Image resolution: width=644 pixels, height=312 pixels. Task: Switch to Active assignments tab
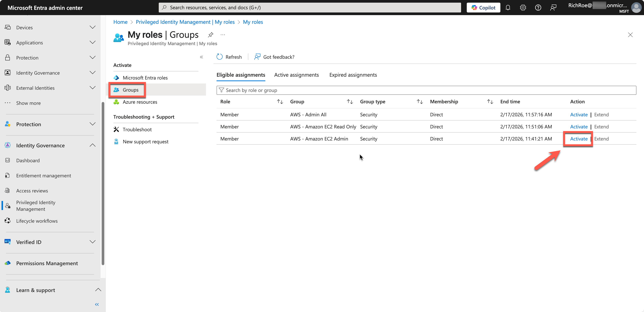tap(296, 75)
